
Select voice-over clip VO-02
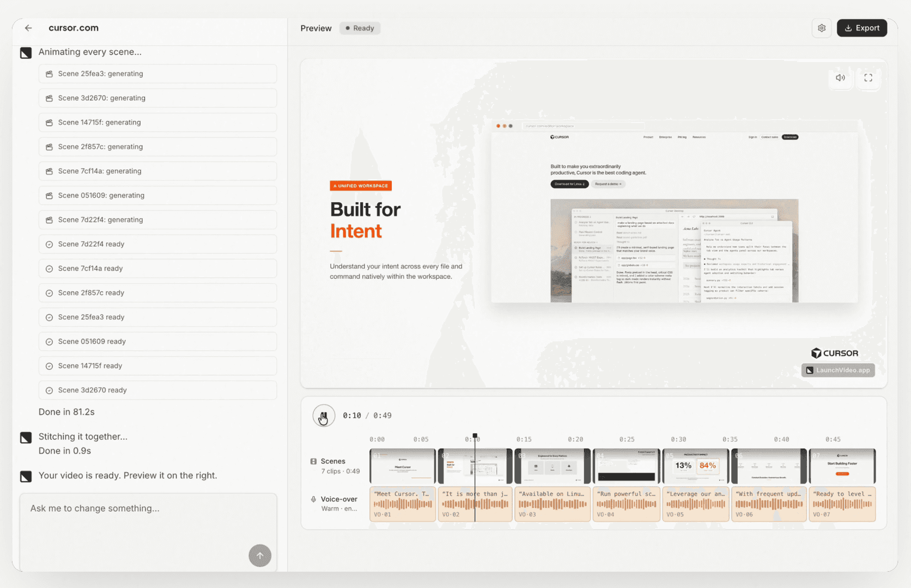coord(475,504)
